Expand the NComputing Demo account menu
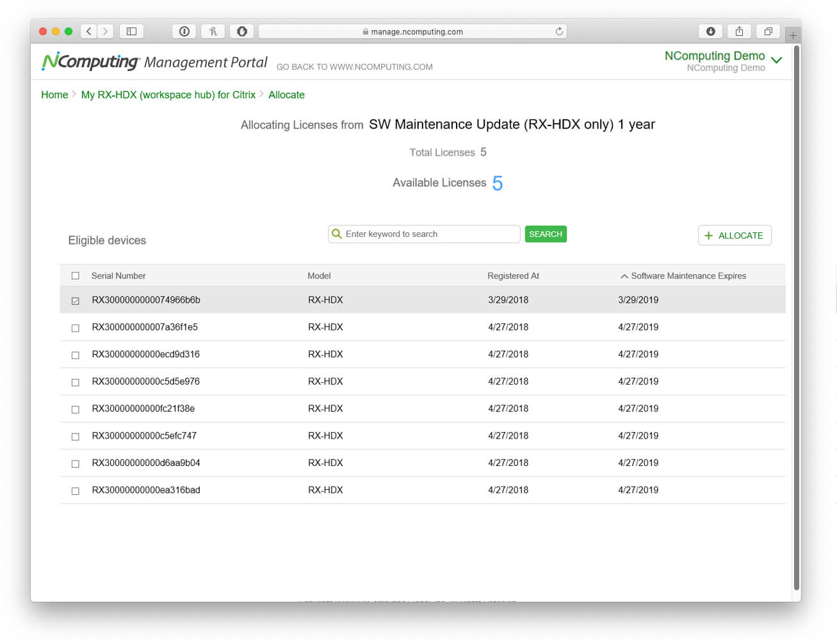Screen dimensions: 837x644 coord(777,60)
